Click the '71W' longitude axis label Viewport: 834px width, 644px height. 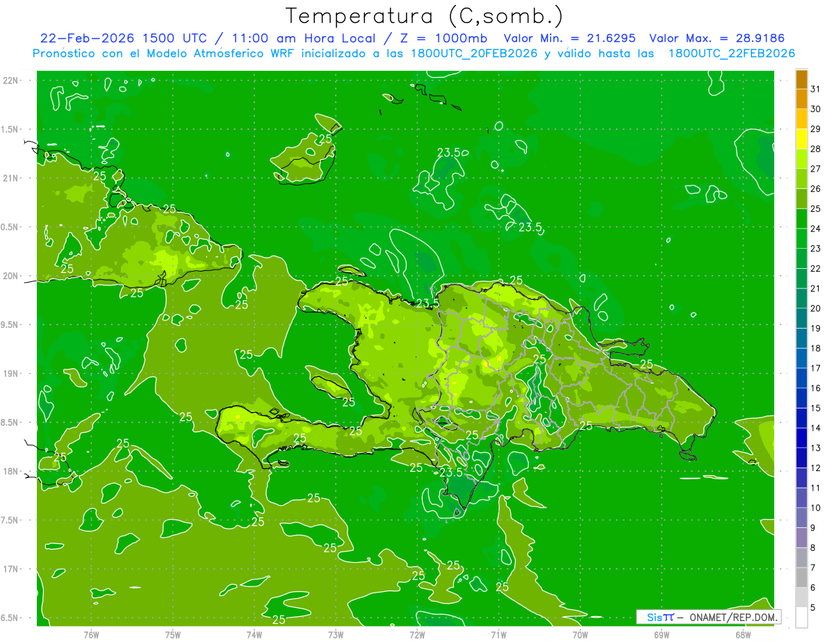click(x=498, y=634)
